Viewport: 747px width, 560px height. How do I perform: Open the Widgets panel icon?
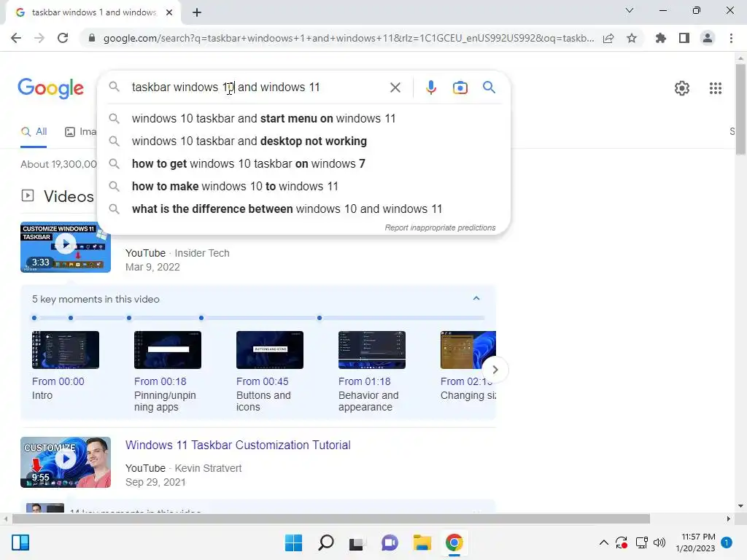[20, 542]
